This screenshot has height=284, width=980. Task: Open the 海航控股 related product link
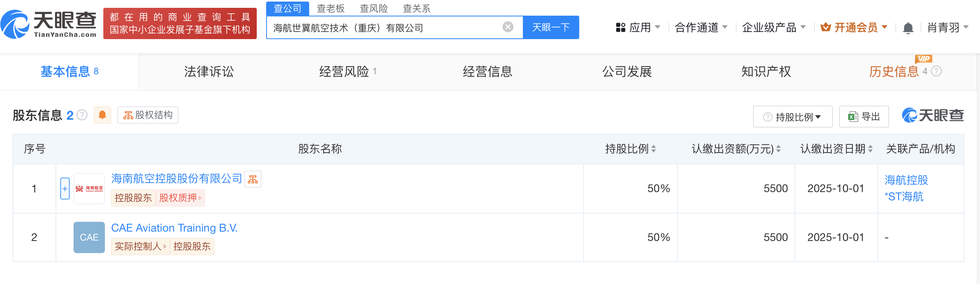906,180
